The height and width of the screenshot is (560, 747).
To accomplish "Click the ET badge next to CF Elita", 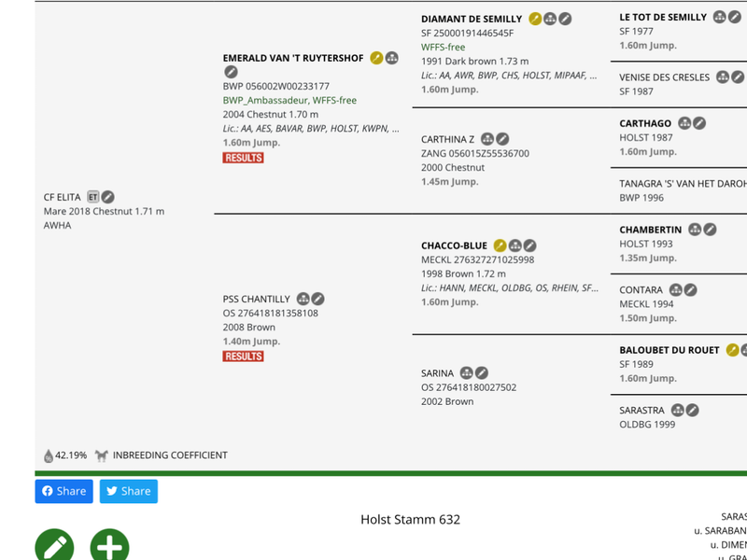I will pyautogui.click(x=93, y=197).
